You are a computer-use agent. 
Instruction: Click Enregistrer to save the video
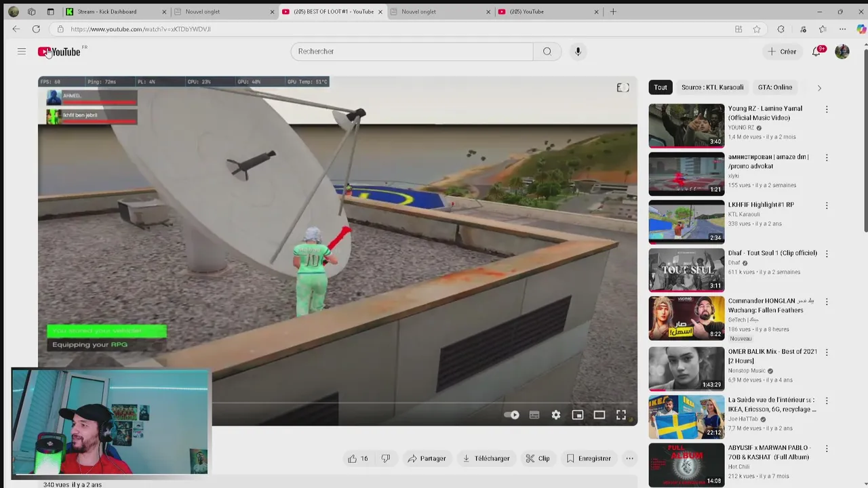[589, 459]
